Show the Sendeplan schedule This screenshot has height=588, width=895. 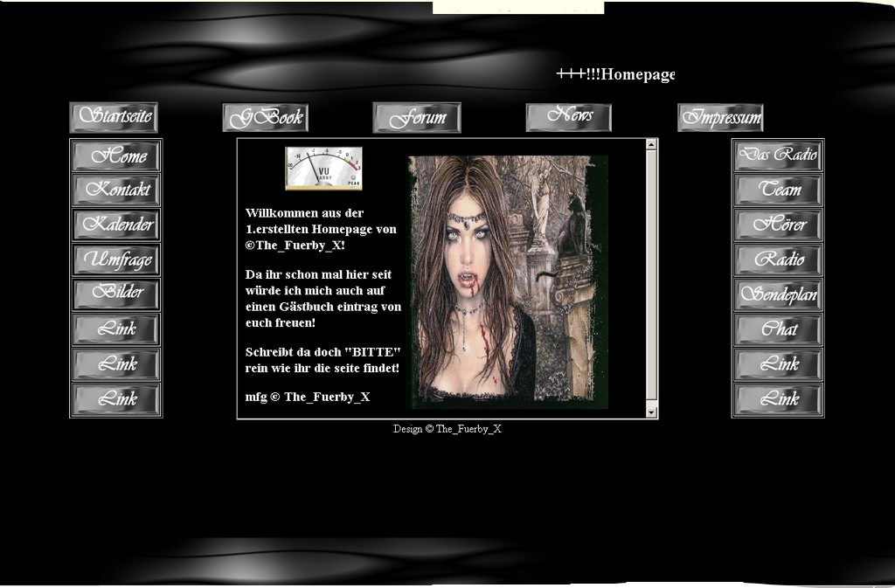[778, 295]
